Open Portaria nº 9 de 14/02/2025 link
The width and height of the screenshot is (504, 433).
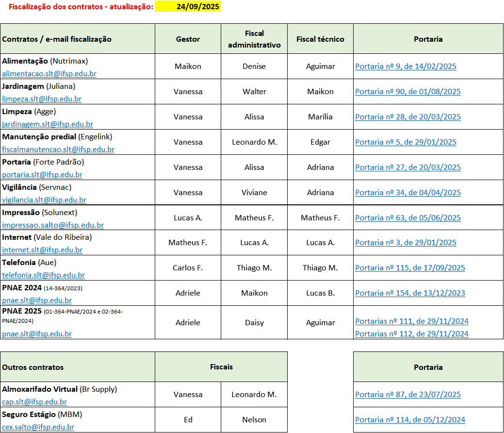[406, 67]
